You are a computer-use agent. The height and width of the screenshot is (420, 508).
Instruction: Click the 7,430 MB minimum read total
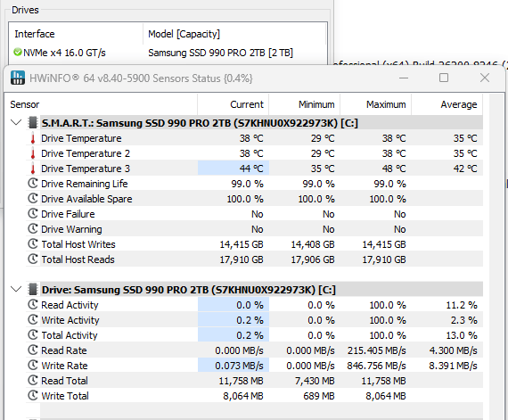[315, 381]
